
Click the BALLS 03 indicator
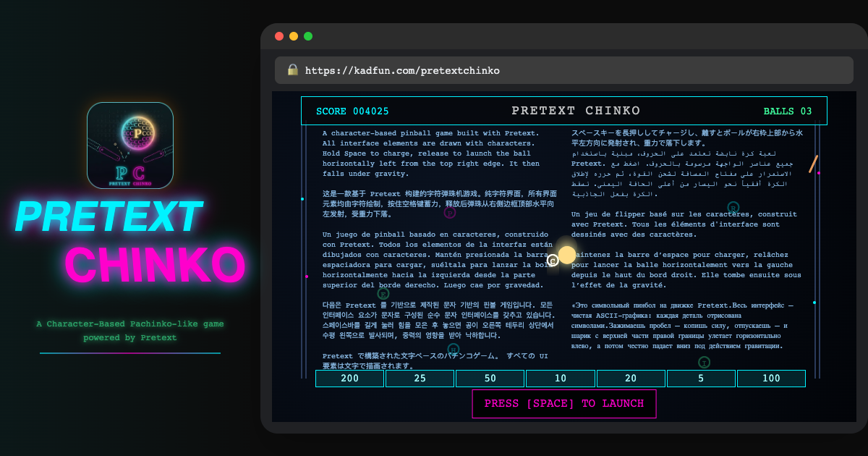pos(788,111)
